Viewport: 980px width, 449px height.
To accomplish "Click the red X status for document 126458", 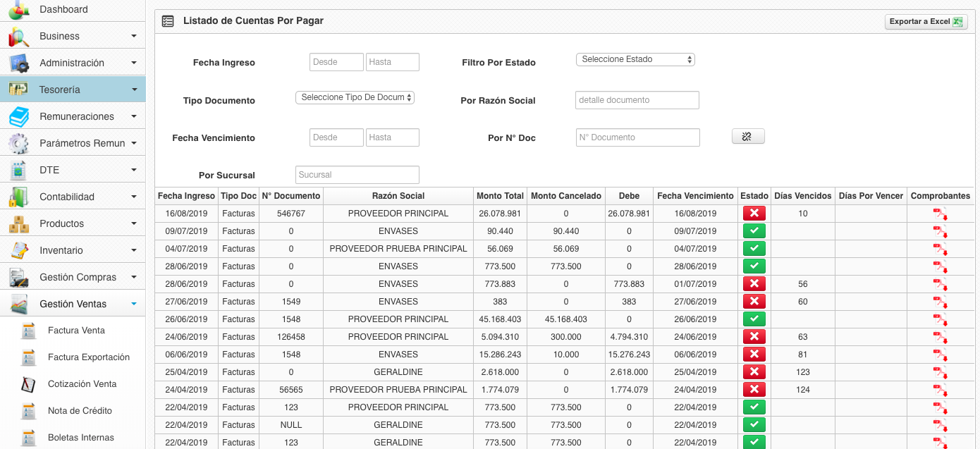I will coord(754,337).
